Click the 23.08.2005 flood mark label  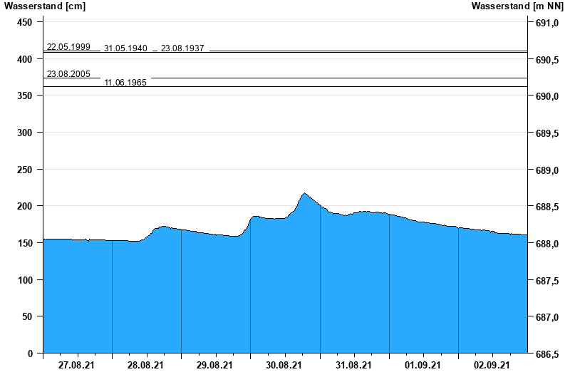point(68,74)
